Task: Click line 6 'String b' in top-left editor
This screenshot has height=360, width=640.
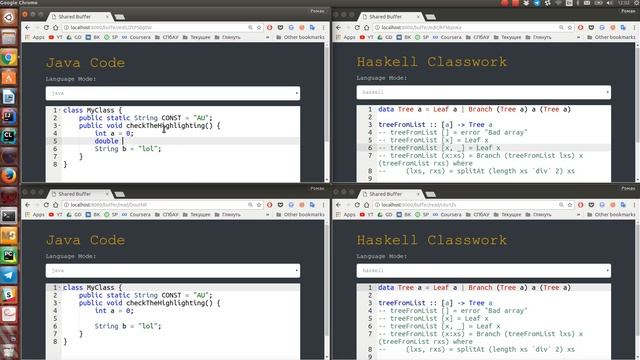Action: pyautogui.click(x=128, y=149)
